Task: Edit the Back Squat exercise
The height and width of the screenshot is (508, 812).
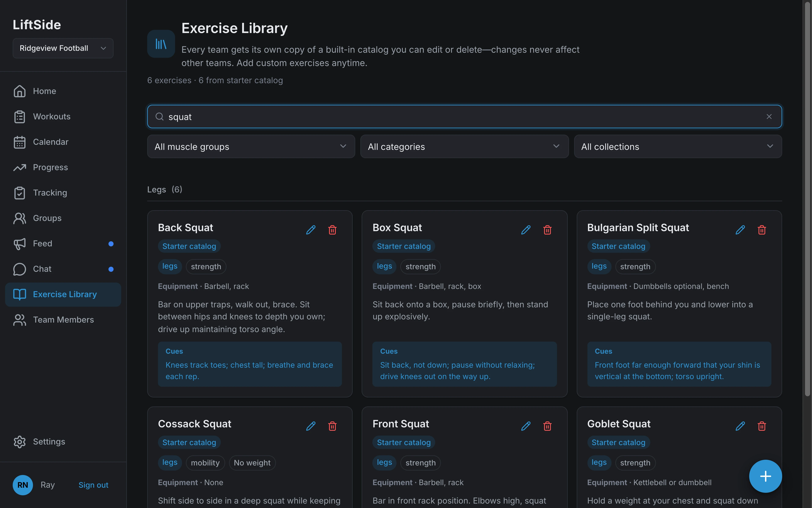Action: click(311, 230)
